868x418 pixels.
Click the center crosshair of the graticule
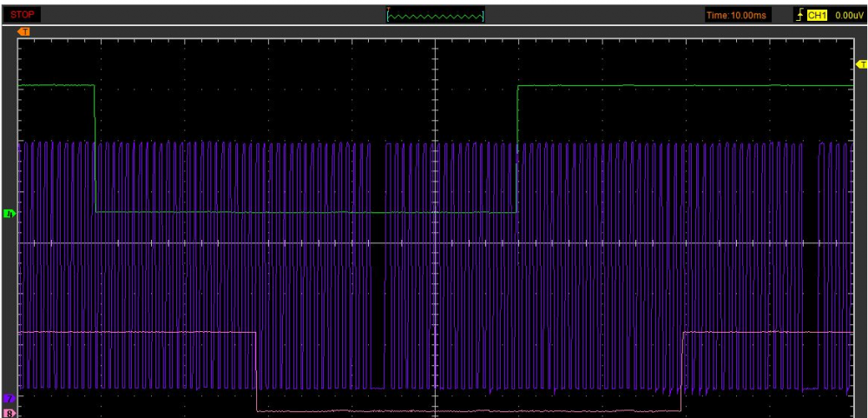(434, 243)
